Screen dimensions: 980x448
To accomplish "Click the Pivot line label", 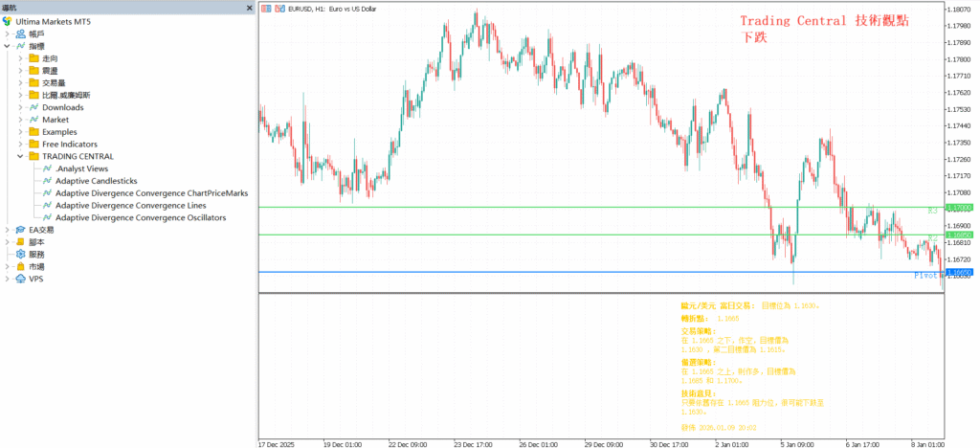I will [925, 276].
